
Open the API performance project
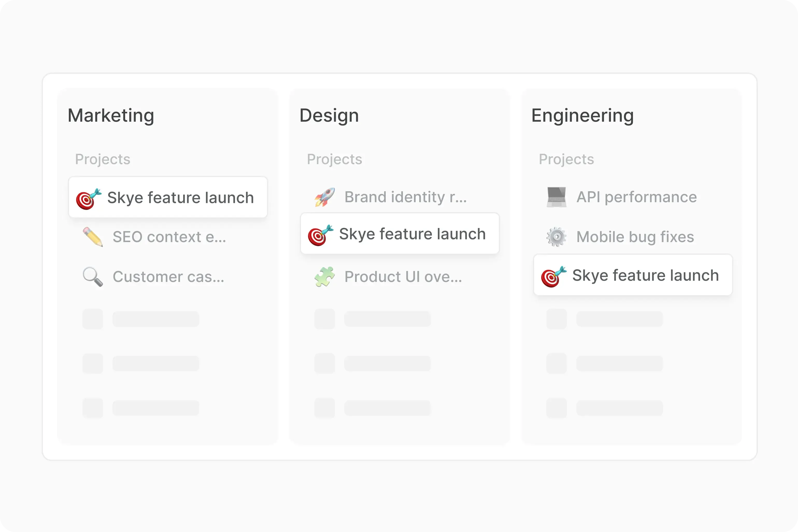pyautogui.click(x=636, y=197)
